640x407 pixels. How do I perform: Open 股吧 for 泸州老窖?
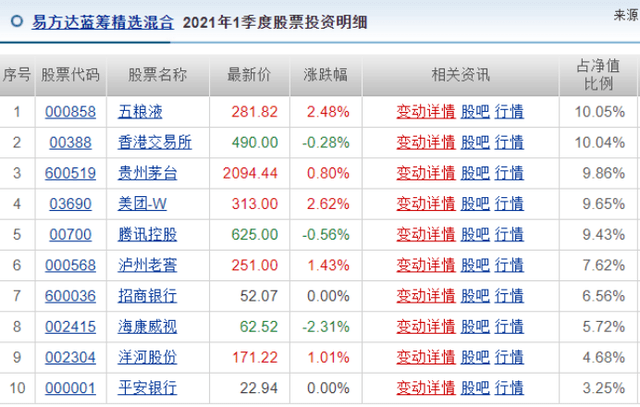tap(475, 265)
